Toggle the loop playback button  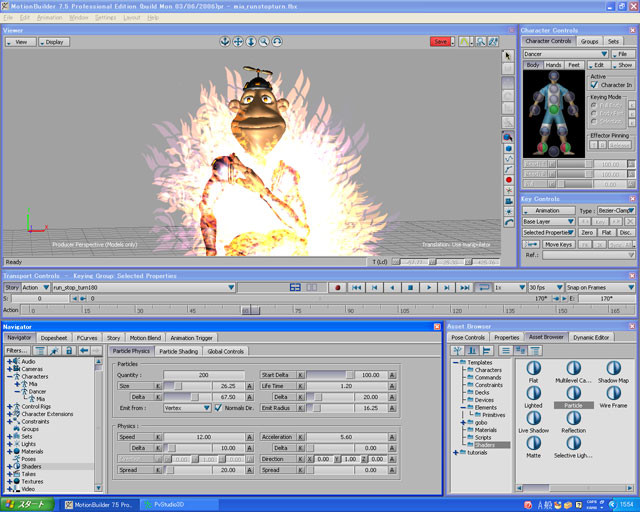tap(483, 287)
